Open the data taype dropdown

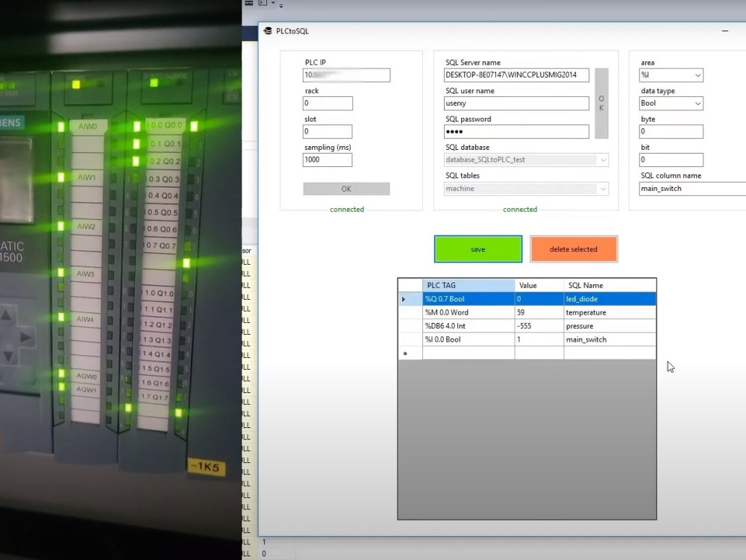(x=671, y=103)
